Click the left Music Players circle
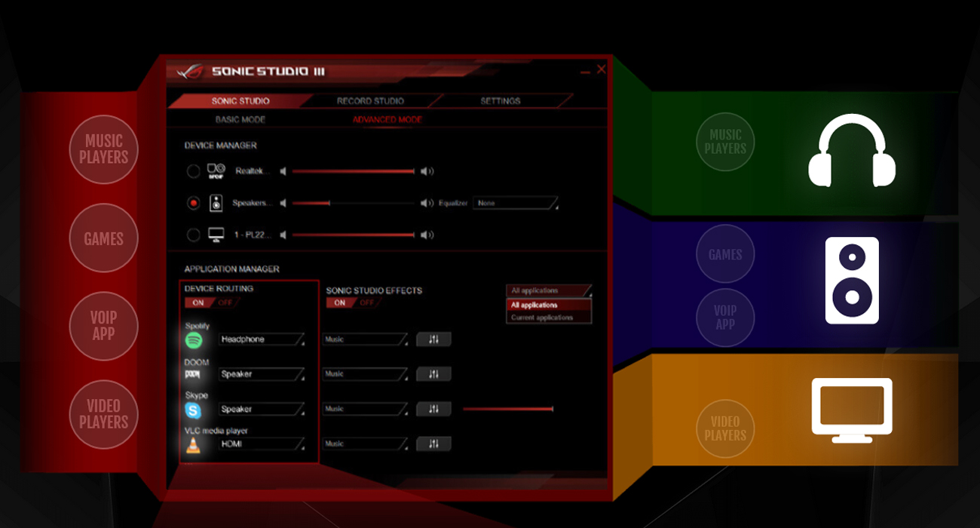This screenshot has width=980, height=528. coord(104,149)
